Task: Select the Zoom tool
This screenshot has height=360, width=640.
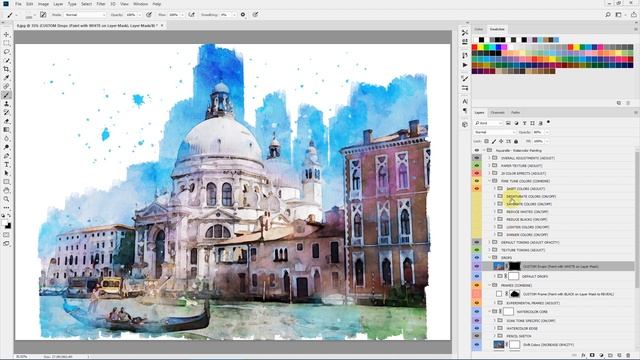Action: click(x=7, y=199)
